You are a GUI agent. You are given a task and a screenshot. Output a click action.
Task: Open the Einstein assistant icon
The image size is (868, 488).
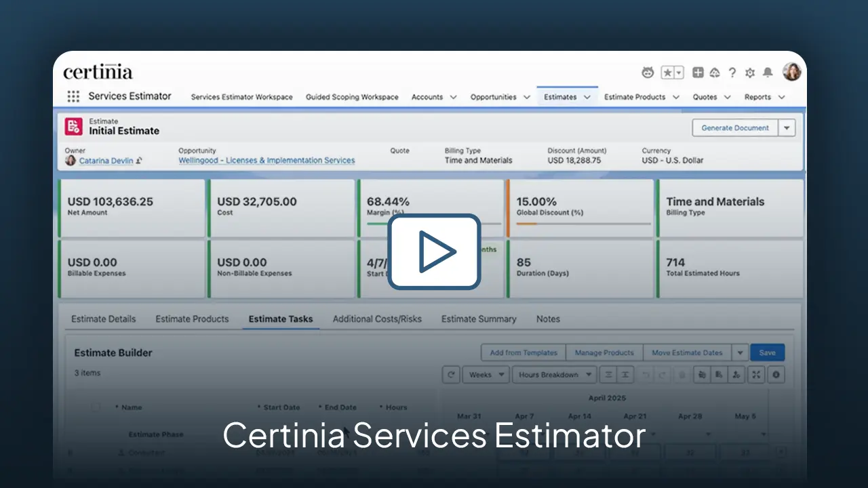pos(647,73)
